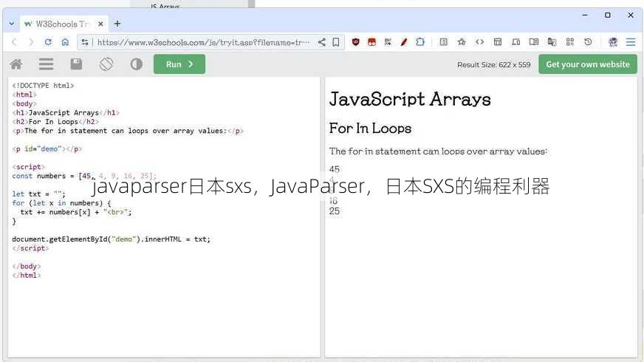Open the bookmarks star list icon
This screenshot has width=644, height=362.
coord(462,42)
